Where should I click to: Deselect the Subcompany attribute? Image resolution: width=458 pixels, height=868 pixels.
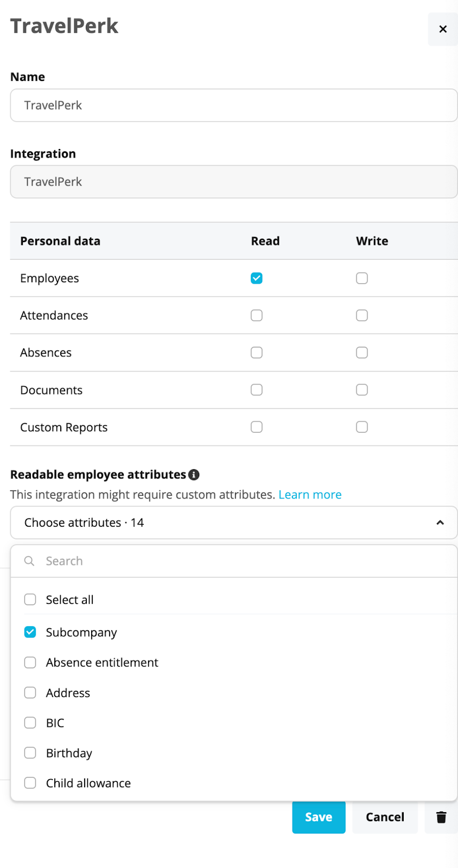pyautogui.click(x=30, y=632)
